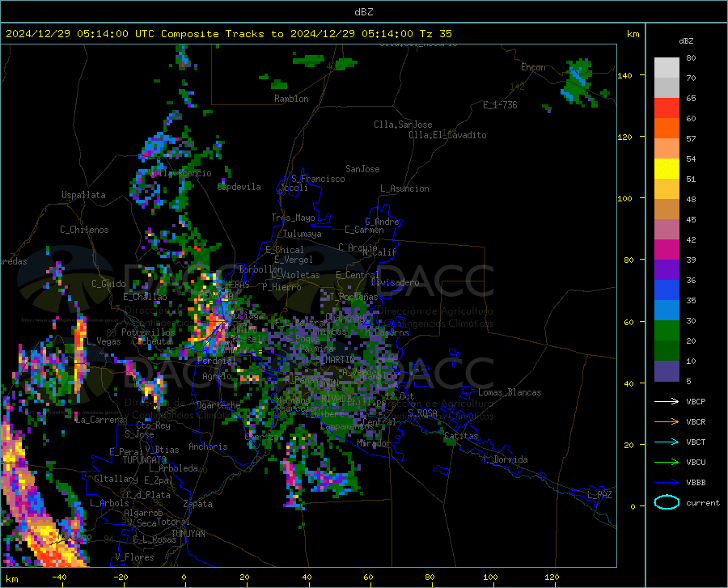Click the 'Uspallata' map label

point(83,195)
